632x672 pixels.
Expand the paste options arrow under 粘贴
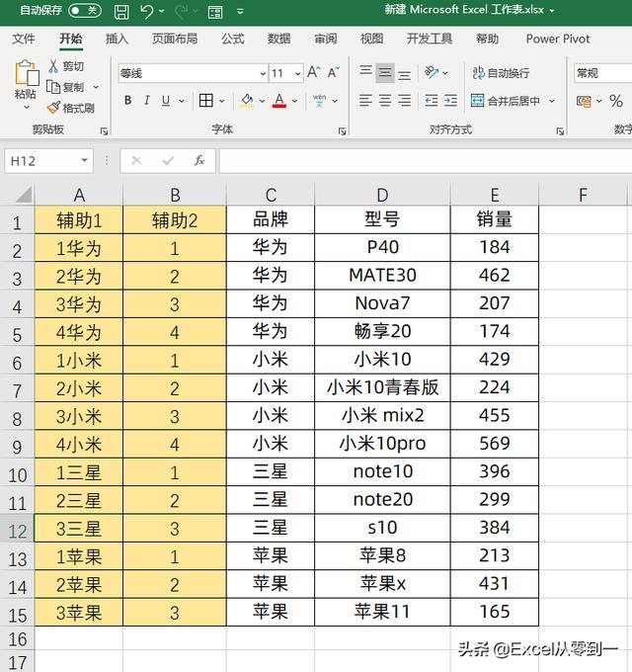26,107
